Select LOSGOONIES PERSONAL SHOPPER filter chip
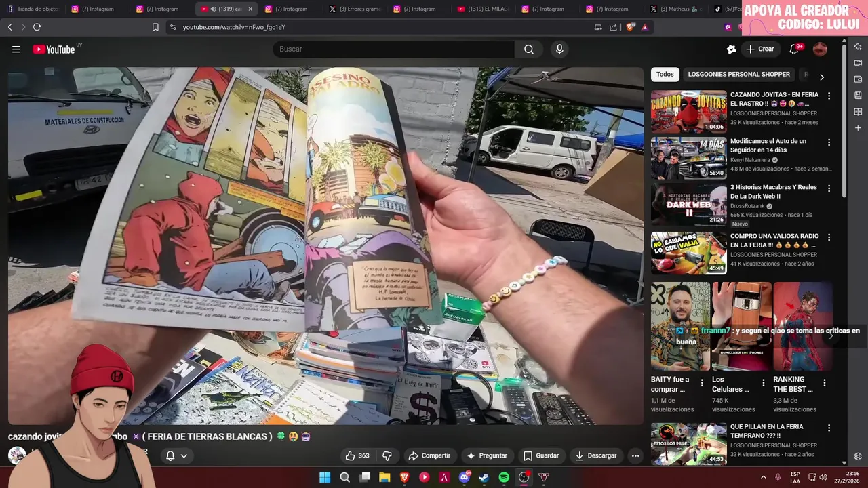This screenshot has height=488, width=868. coord(738,75)
